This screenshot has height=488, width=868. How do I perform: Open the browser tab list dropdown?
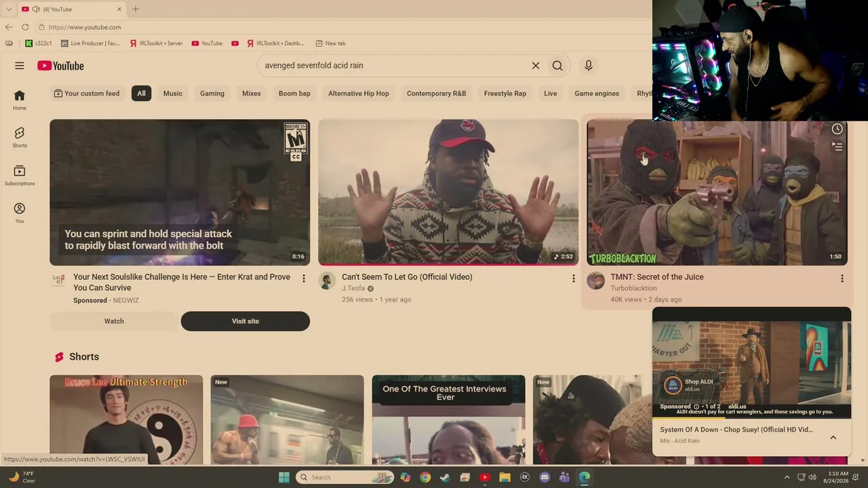pos(8,9)
